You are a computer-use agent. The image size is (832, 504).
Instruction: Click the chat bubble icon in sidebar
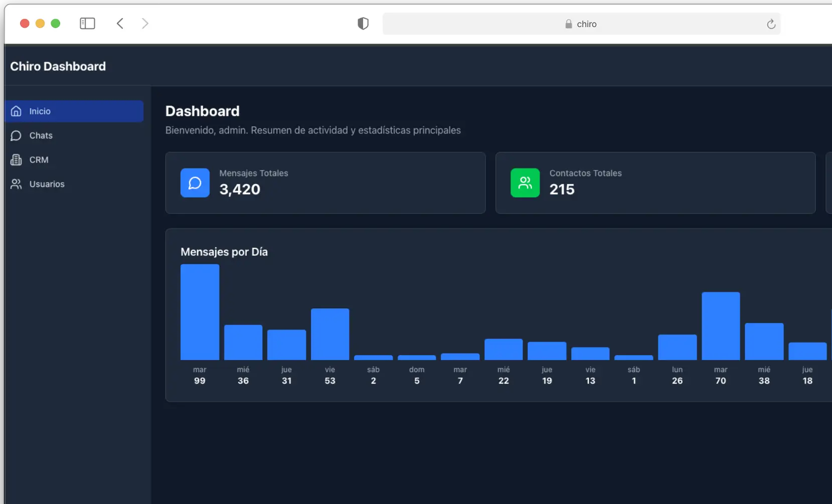tap(16, 135)
